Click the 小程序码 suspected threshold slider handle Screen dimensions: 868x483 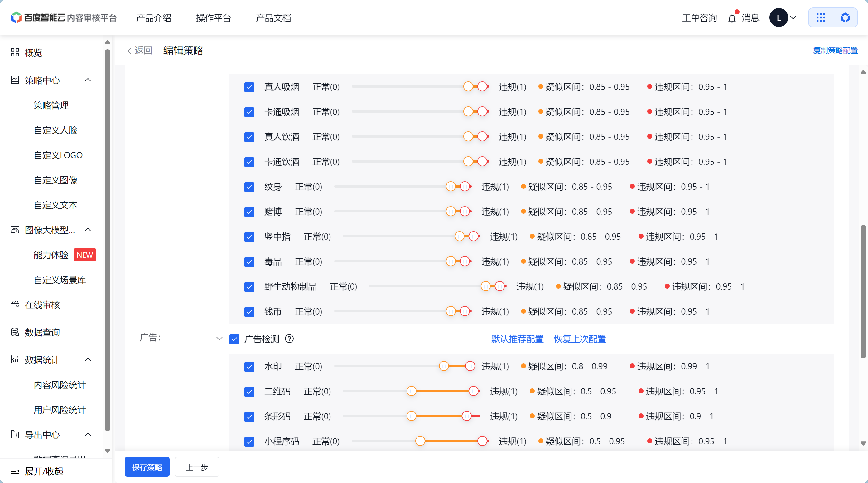tap(420, 441)
